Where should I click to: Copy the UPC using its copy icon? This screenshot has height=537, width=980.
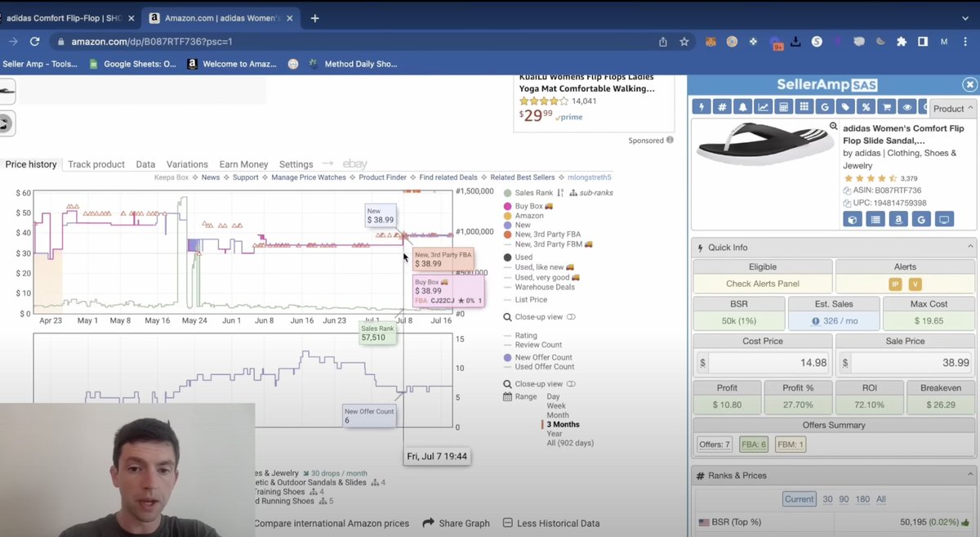tap(847, 203)
